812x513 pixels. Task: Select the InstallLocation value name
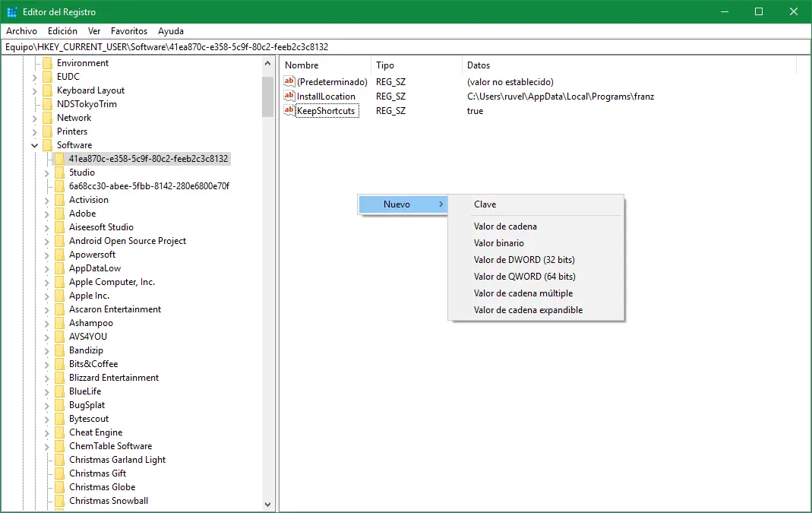click(326, 97)
